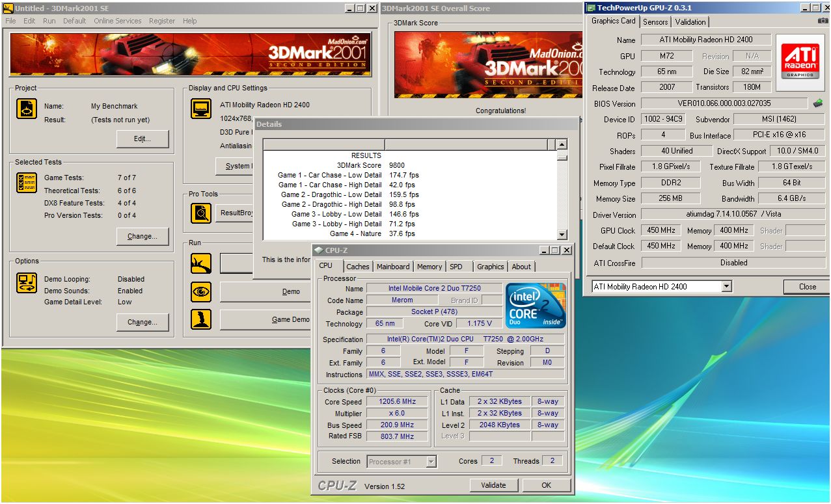The height and width of the screenshot is (504, 831).
Task: Click the Game Demo player icon
Action: coord(201,319)
